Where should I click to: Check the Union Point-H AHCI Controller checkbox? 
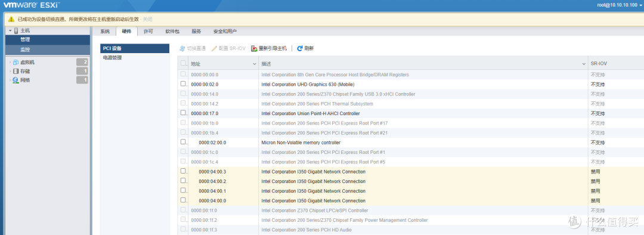pyautogui.click(x=183, y=113)
